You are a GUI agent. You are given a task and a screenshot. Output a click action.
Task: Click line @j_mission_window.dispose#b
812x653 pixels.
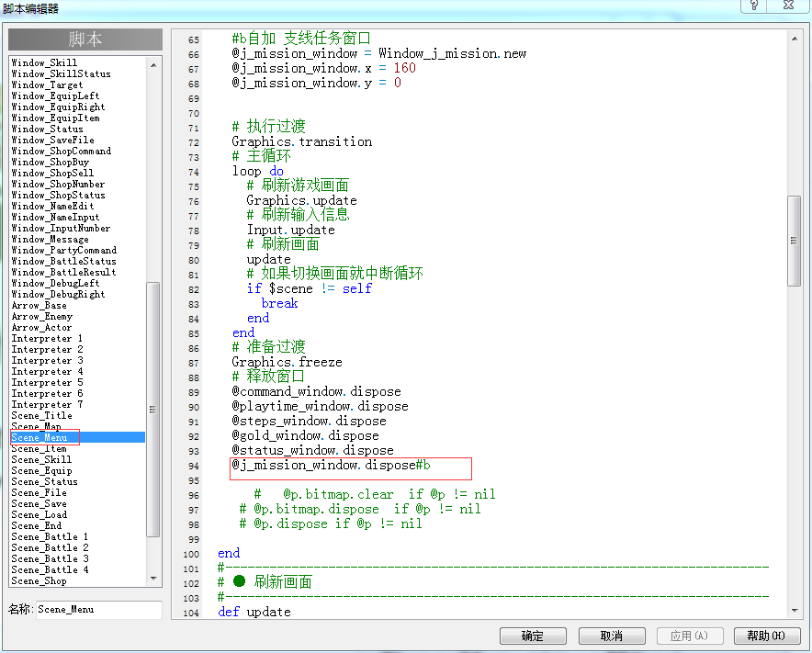(331, 465)
